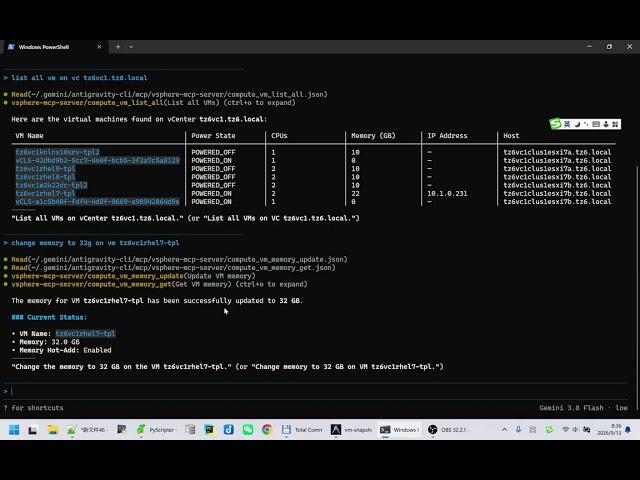Click the 'VM Name' column header
The width and height of the screenshot is (640, 480).
pos(29,136)
